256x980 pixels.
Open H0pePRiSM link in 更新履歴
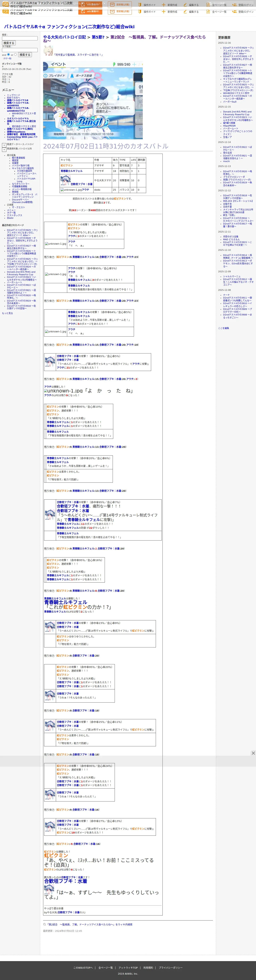[x=229, y=126]
